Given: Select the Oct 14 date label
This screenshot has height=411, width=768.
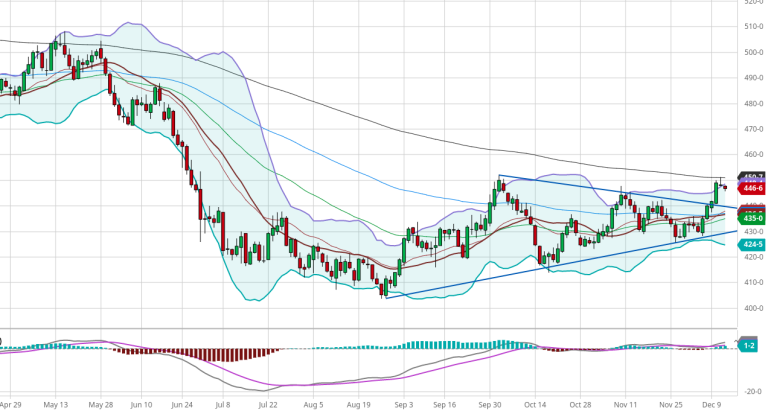Looking at the screenshot, I should (536, 406).
